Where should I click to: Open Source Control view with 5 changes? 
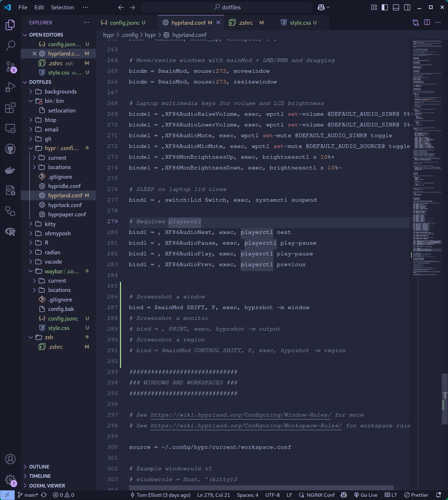click(10, 66)
